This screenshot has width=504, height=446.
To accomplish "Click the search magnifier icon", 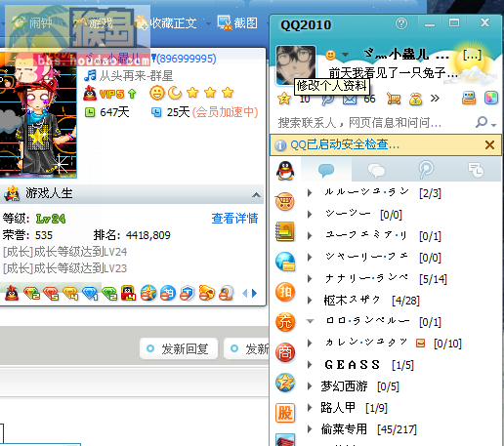I will (482, 122).
